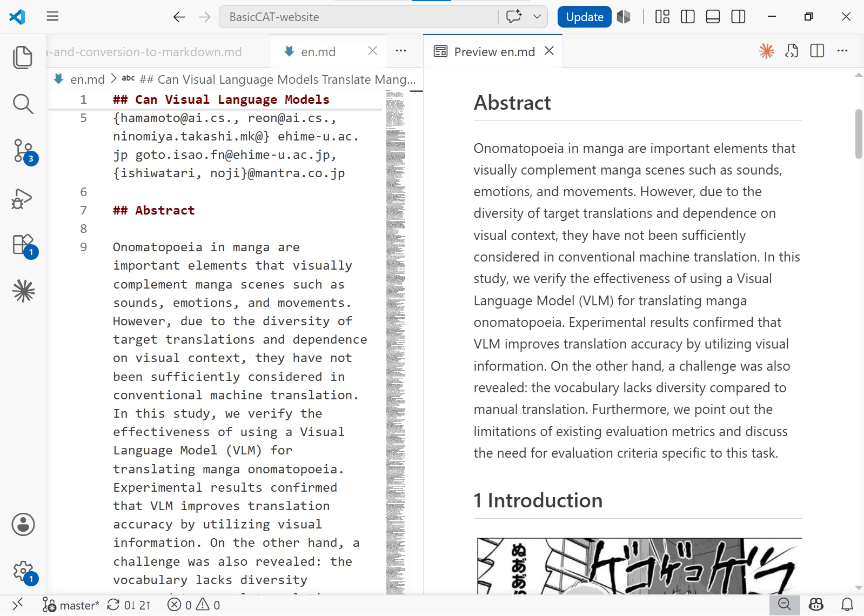Image resolution: width=864 pixels, height=616 pixels.
Task: Open the Run and Debug view
Action: click(23, 198)
